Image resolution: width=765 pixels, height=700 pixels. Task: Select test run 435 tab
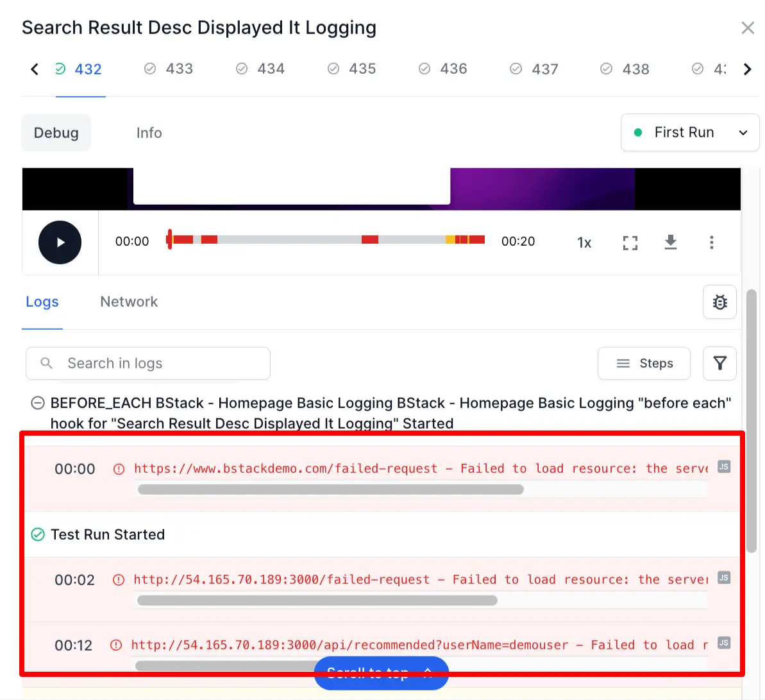(352, 69)
